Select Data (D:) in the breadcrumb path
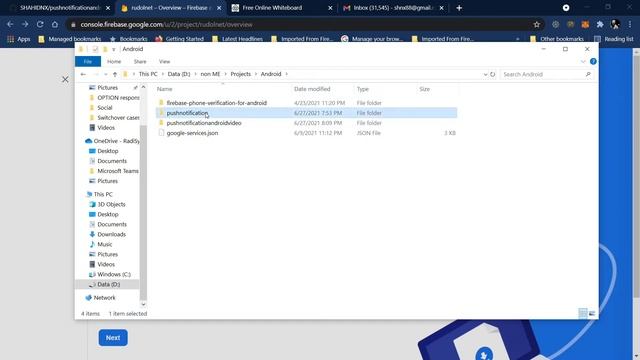Image resolution: width=640 pixels, height=360 pixels. (x=179, y=74)
